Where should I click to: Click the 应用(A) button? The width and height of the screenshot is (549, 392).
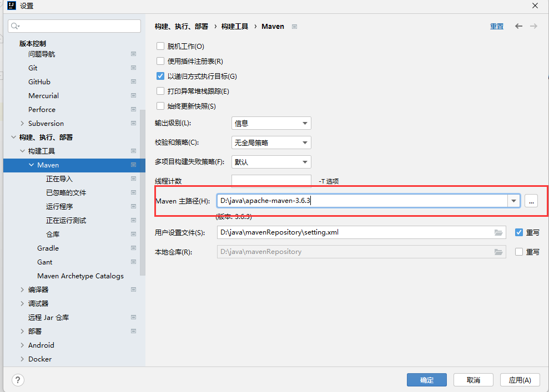[520, 380]
